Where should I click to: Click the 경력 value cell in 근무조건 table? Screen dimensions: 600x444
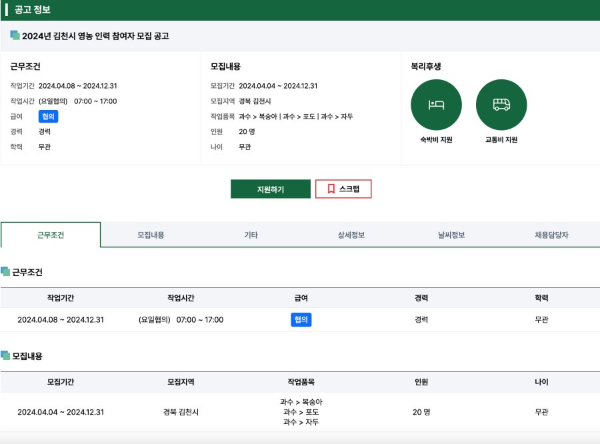click(x=421, y=320)
